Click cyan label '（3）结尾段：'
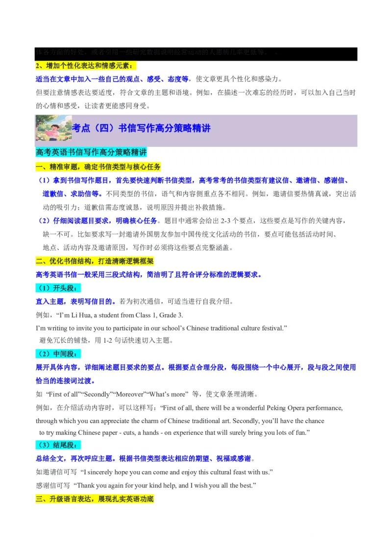This screenshot has width=392, height=555. pyautogui.click(x=58, y=445)
